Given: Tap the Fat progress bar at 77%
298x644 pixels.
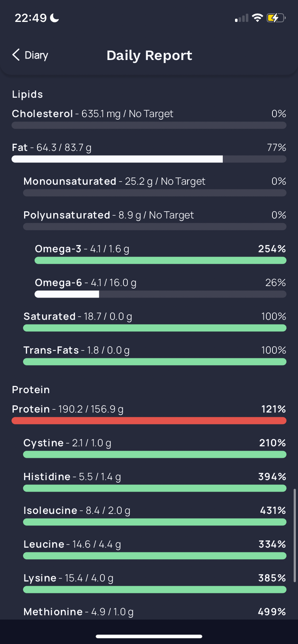Looking at the screenshot, I should click(x=149, y=159).
